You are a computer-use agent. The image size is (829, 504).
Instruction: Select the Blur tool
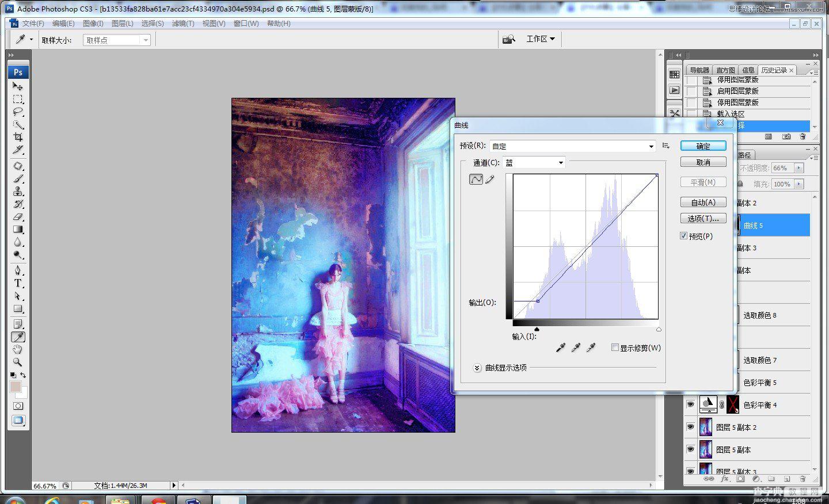pos(18,242)
